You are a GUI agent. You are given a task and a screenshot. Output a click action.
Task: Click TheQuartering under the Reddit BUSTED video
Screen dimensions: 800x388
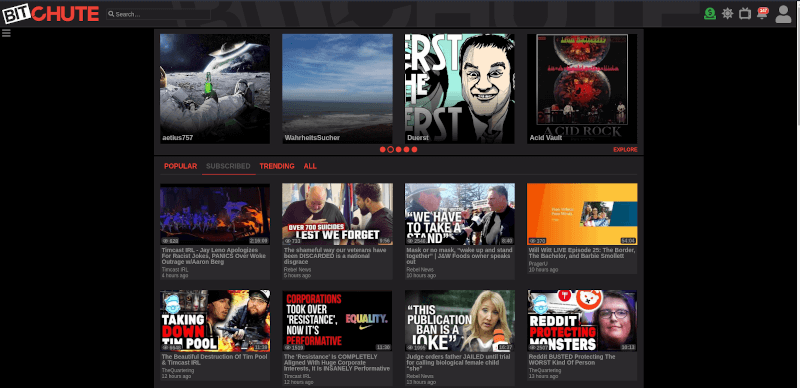pyautogui.click(x=545, y=370)
